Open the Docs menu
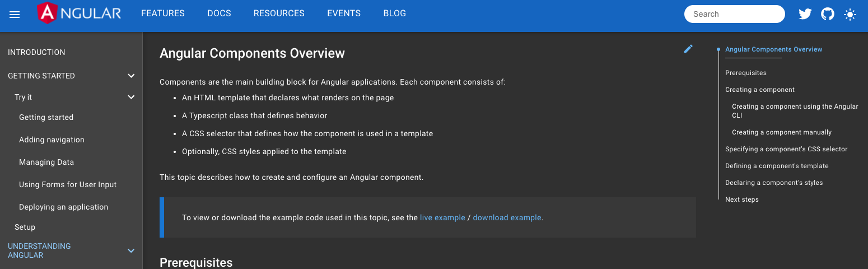The width and height of the screenshot is (868, 269). (x=219, y=13)
